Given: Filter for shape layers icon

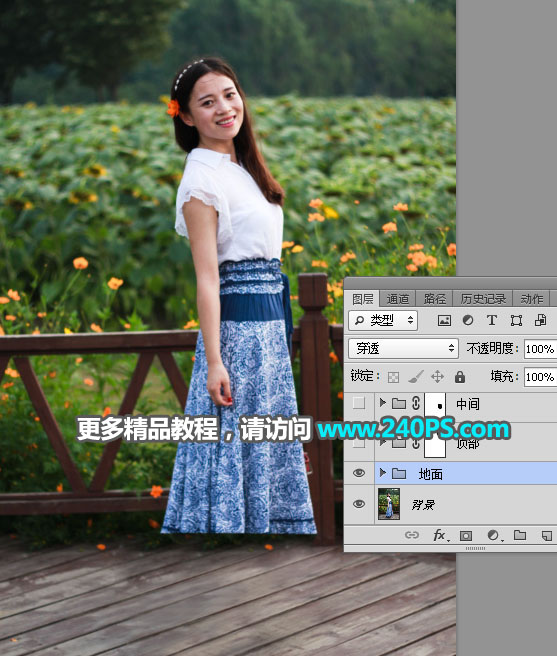Looking at the screenshot, I should [516, 320].
